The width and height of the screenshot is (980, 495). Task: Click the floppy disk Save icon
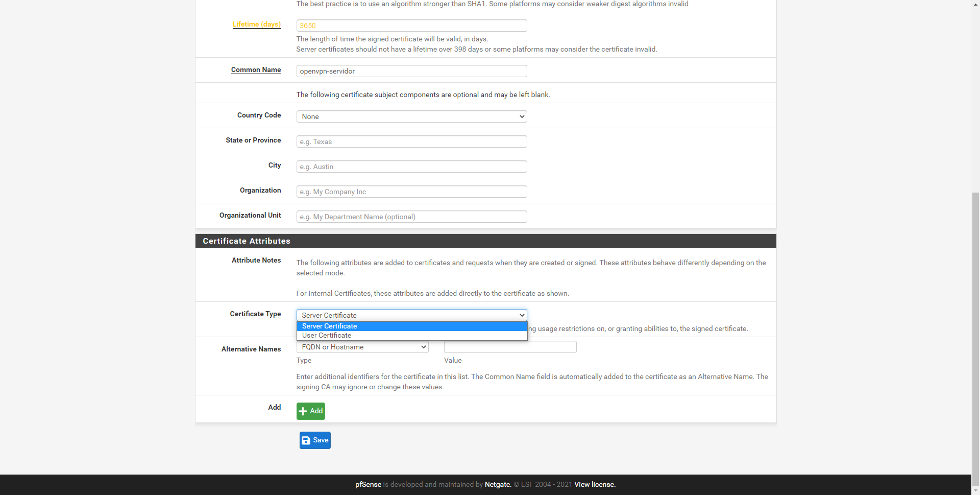click(306, 440)
